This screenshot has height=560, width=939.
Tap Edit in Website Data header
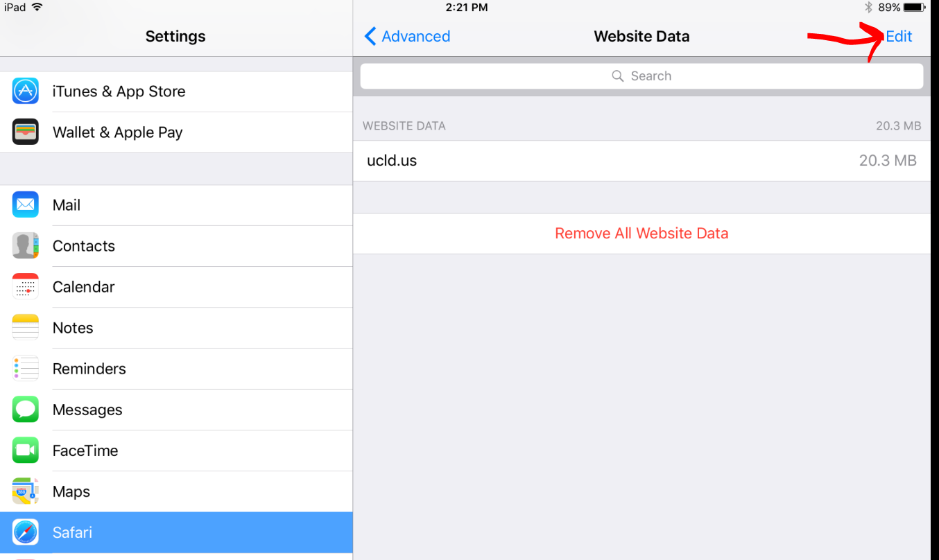(x=899, y=37)
